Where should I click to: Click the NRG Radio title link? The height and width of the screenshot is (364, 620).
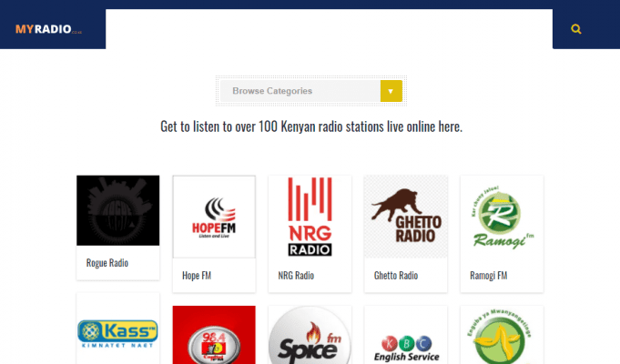296,276
